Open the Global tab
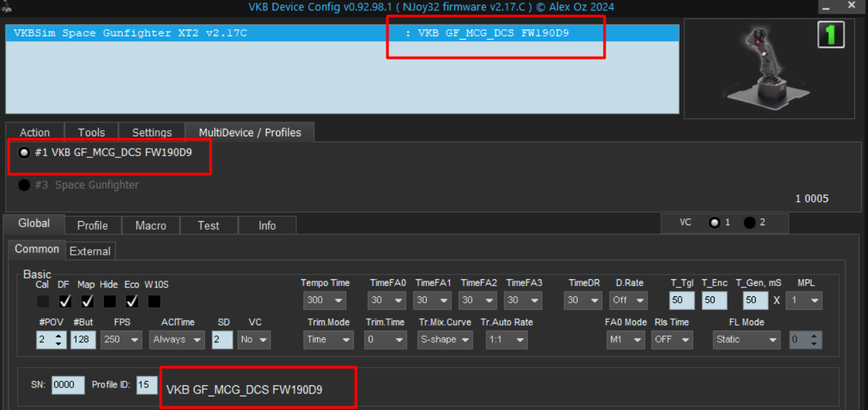 [x=34, y=223]
